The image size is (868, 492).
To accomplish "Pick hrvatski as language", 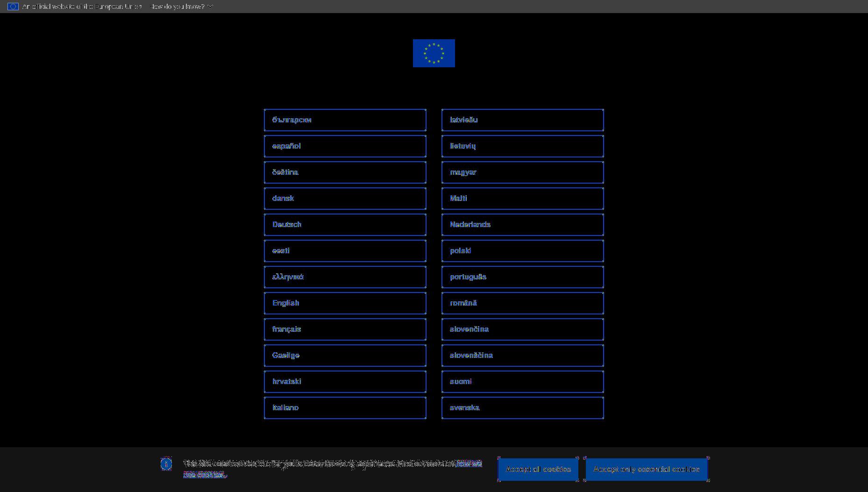I will point(345,382).
